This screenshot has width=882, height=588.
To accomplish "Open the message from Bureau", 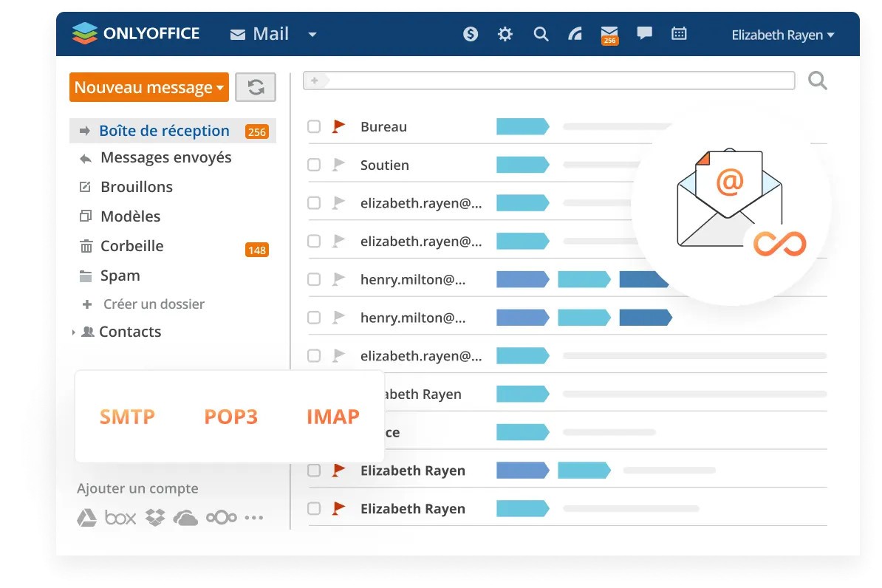I will point(383,127).
